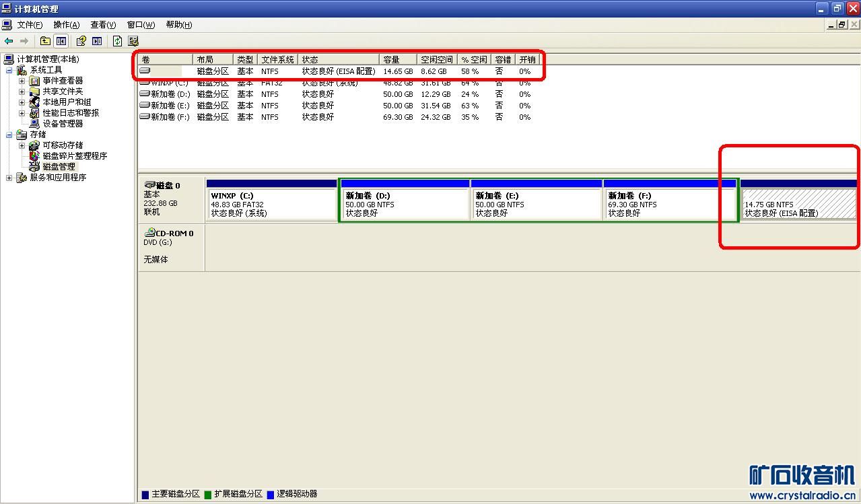The image size is (861, 504).
Task: Select the 共享文件夹 tree icon
Action: coord(34,92)
